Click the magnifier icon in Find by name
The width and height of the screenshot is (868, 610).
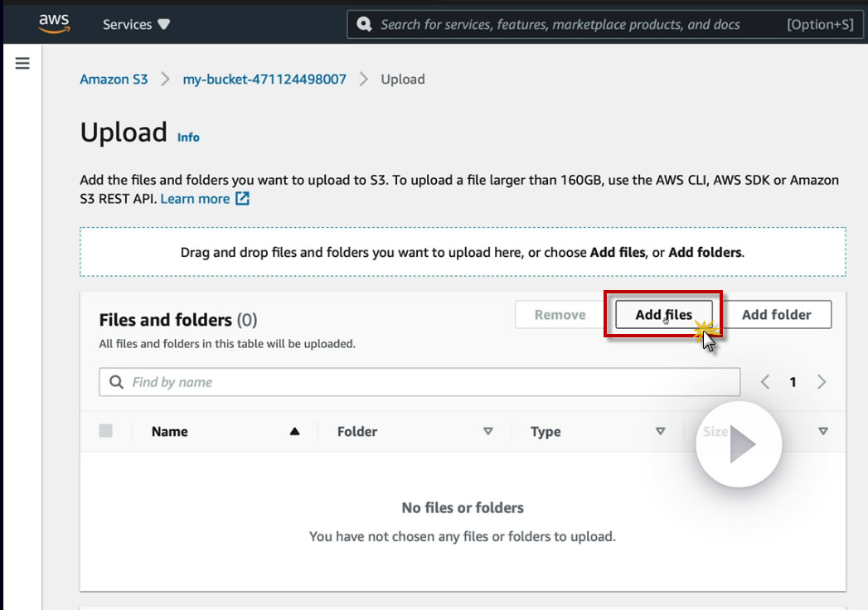pos(116,382)
